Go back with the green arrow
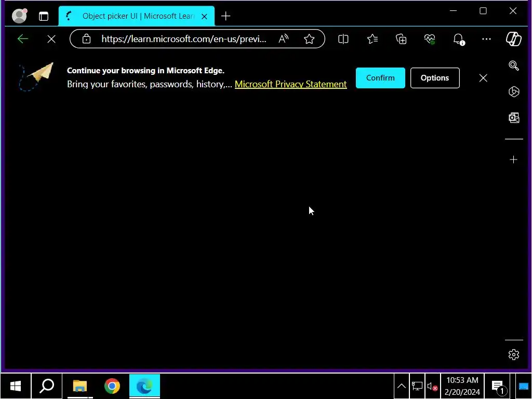 (x=23, y=39)
